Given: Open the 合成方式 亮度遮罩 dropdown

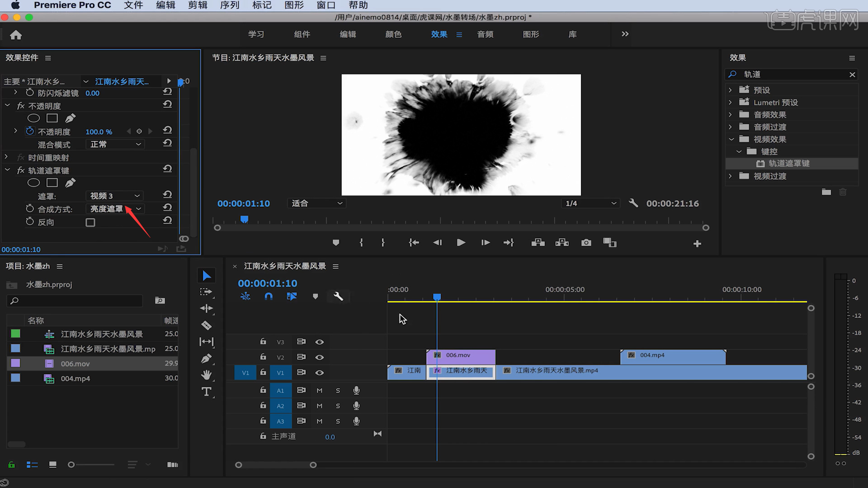Looking at the screenshot, I should coord(114,209).
